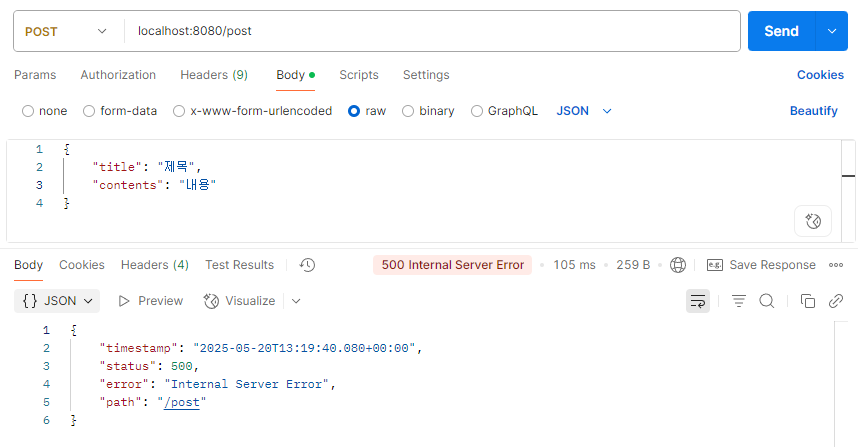Viewport: 858px width, 447px height.
Task: Open the Headers (9) request tab
Action: (x=214, y=75)
